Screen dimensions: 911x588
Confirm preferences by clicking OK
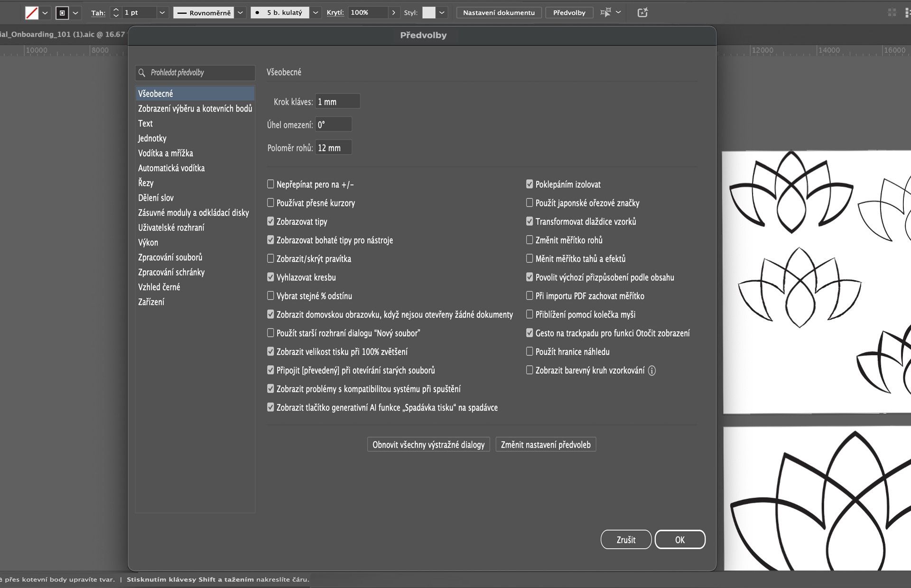click(680, 539)
